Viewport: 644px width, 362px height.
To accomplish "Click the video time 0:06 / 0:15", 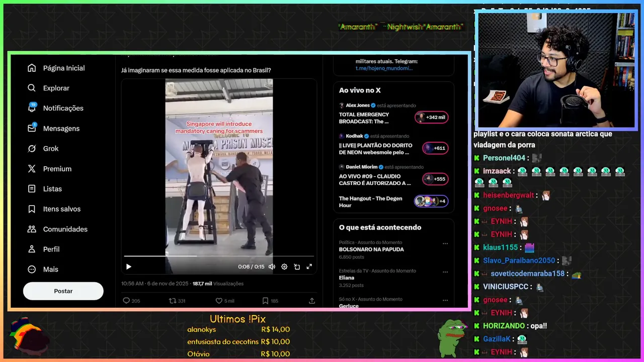I will (x=251, y=267).
